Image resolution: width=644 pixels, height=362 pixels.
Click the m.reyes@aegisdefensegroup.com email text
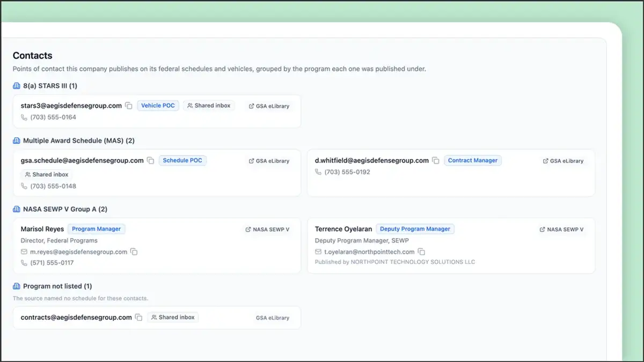pyautogui.click(x=78, y=252)
